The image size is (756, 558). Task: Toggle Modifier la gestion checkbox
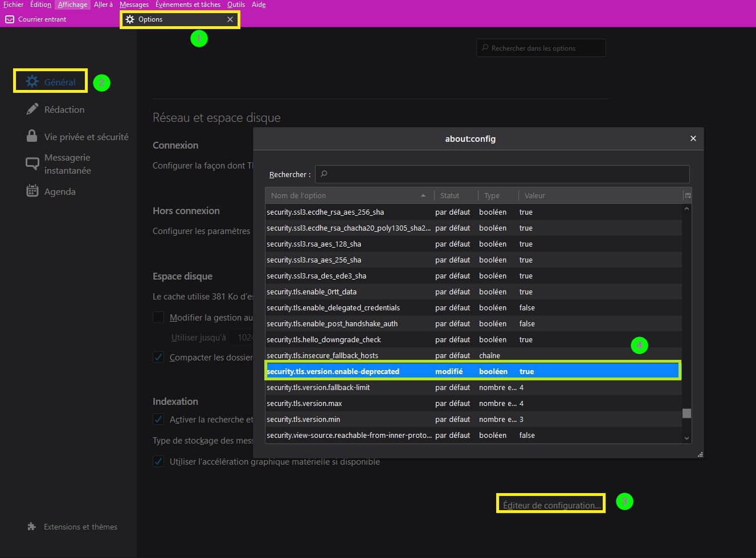tap(158, 317)
